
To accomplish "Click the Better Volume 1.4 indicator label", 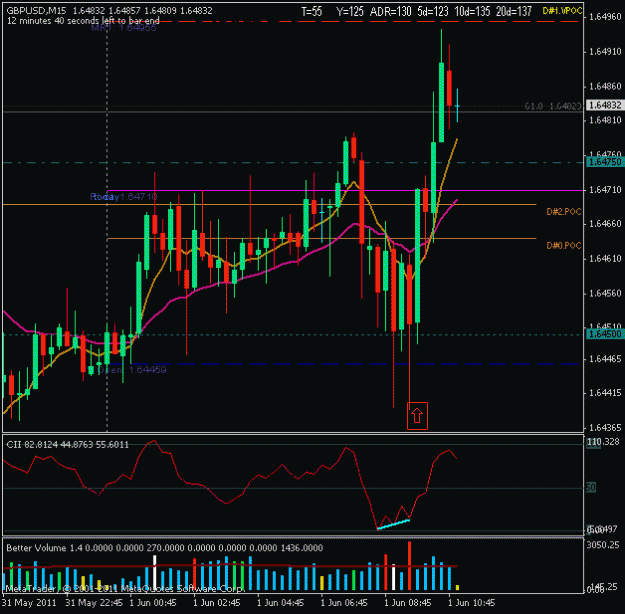I will 164,548.
